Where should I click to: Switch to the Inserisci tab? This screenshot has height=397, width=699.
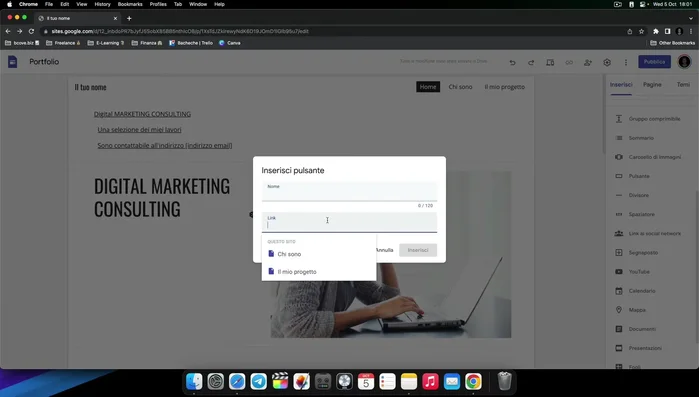[621, 85]
